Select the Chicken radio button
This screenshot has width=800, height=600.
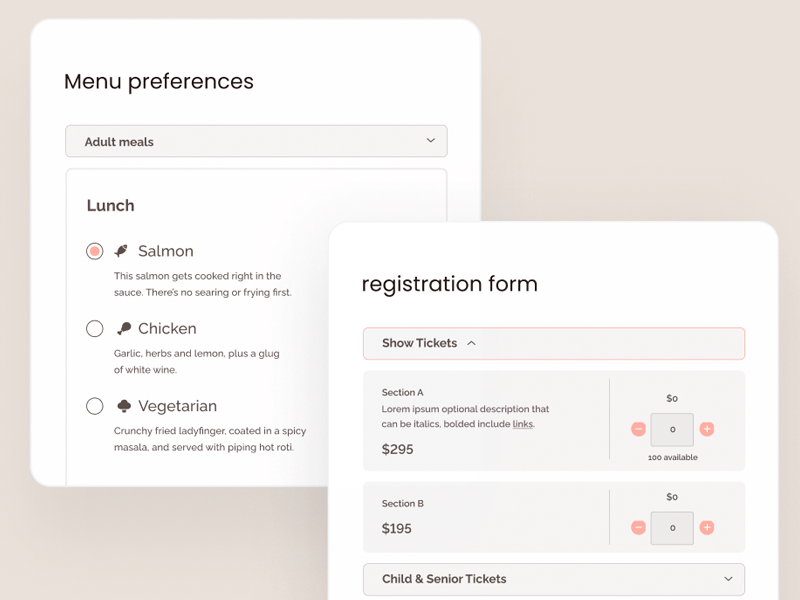95,328
